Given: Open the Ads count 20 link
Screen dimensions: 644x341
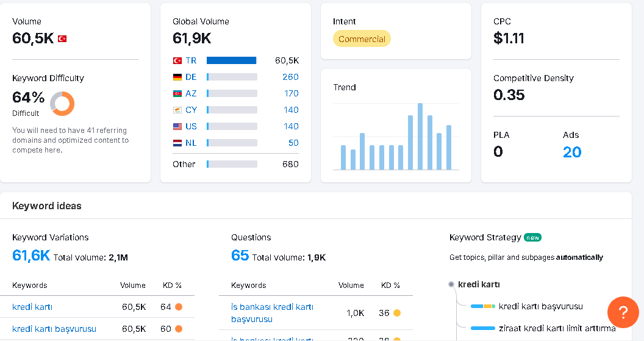Looking at the screenshot, I should [572, 153].
